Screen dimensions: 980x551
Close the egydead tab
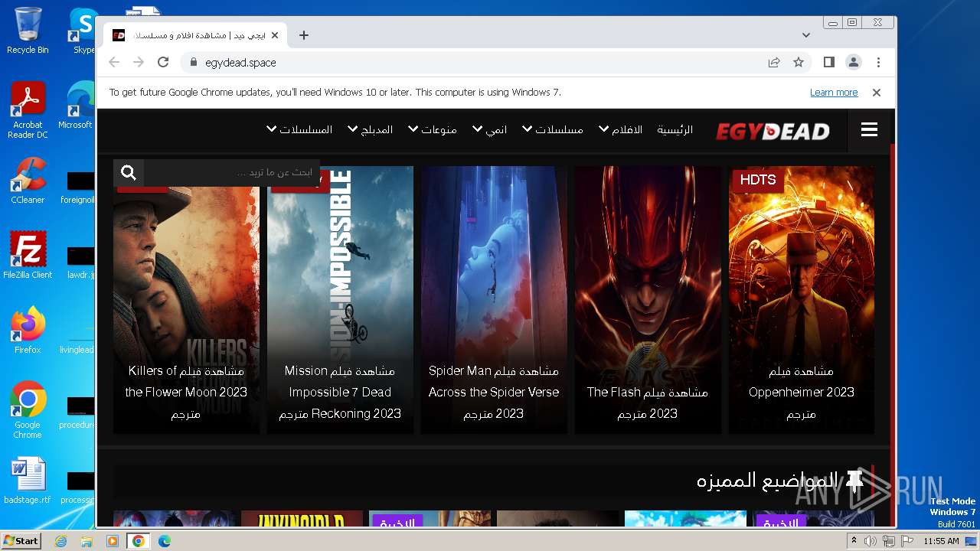[275, 35]
